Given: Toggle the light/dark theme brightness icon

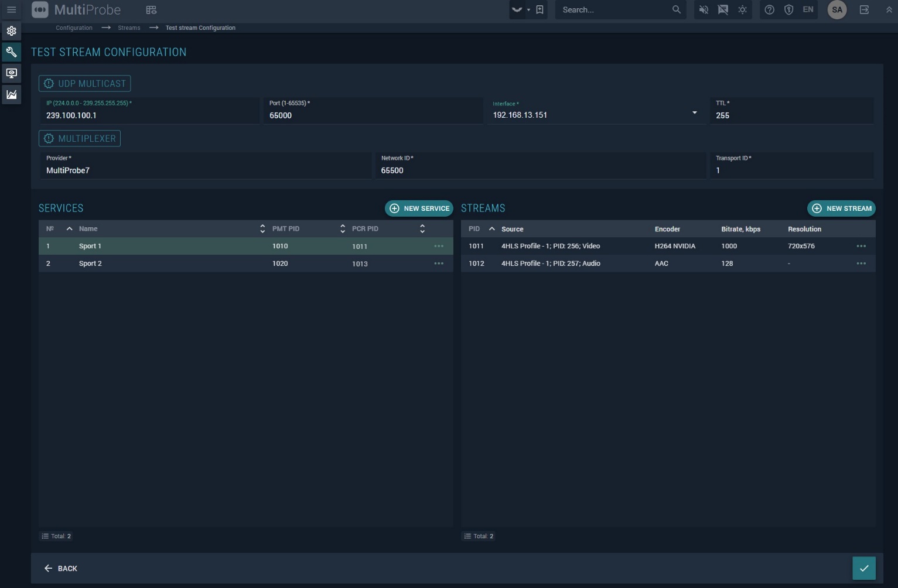Looking at the screenshot, I should [x=742, y=10].
